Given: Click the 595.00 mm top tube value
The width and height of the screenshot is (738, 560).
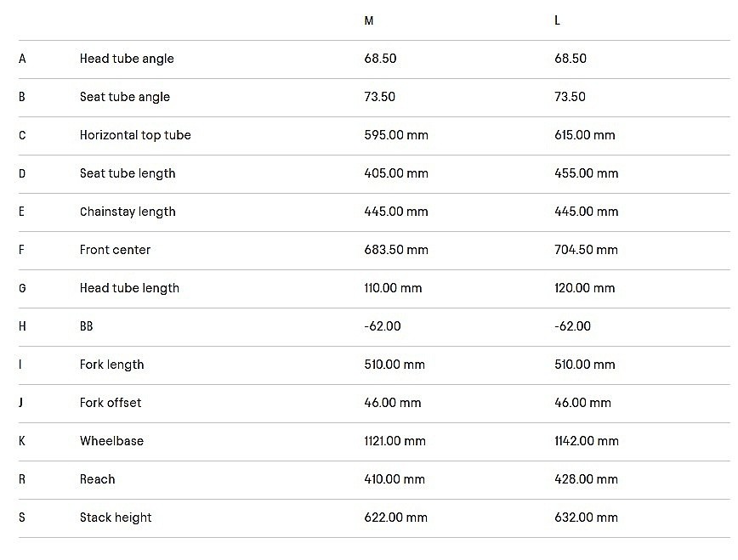Looking at the screenshot, I should [x=396, y=135].
